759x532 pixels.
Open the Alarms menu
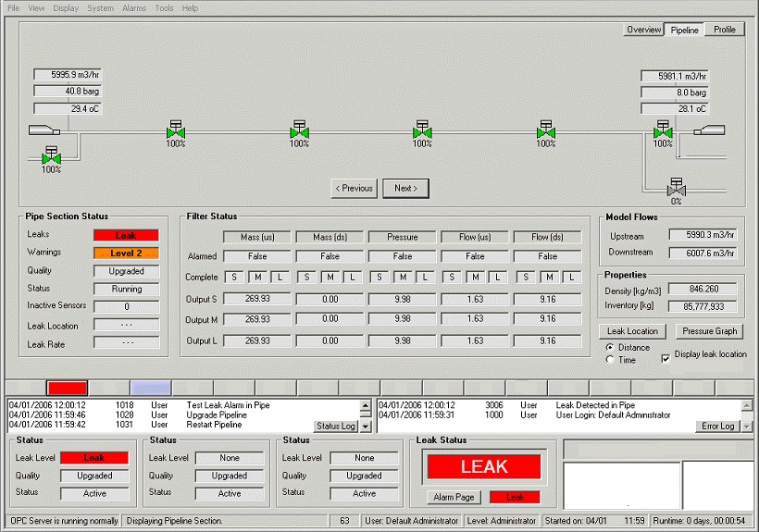tap(133, 8)
